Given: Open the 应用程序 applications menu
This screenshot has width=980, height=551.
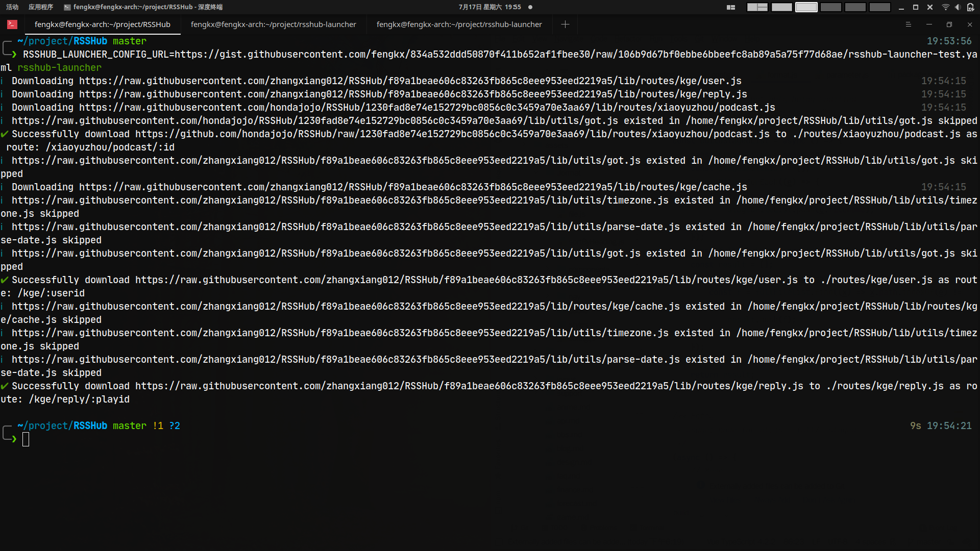Looking at the screenshot, I should click(x=41, y=7).
